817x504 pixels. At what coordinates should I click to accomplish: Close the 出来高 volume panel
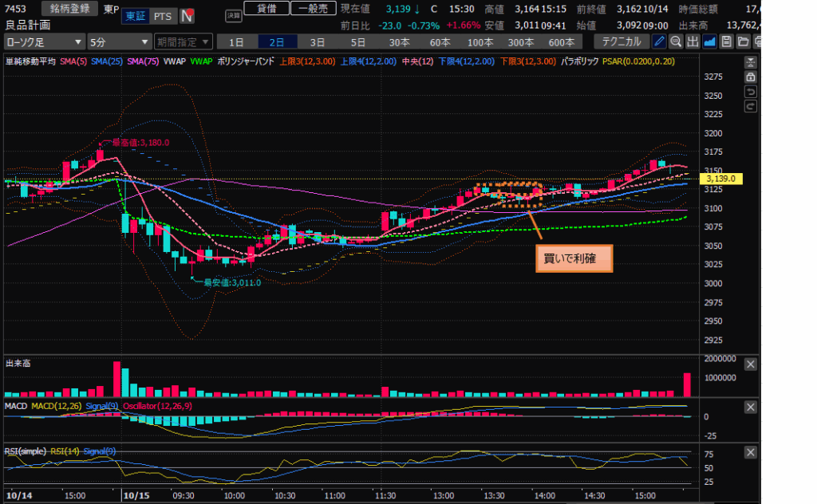coord(751,364)
